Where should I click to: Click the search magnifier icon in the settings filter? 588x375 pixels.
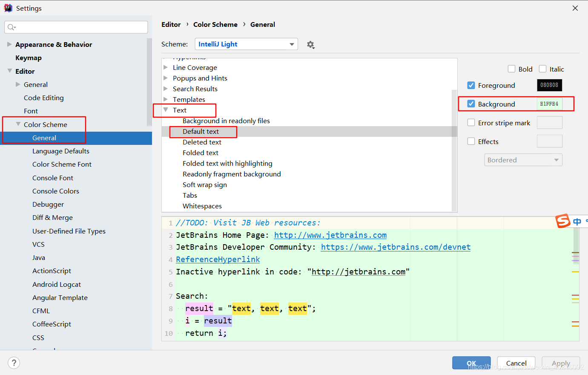[x=11, y=27]
